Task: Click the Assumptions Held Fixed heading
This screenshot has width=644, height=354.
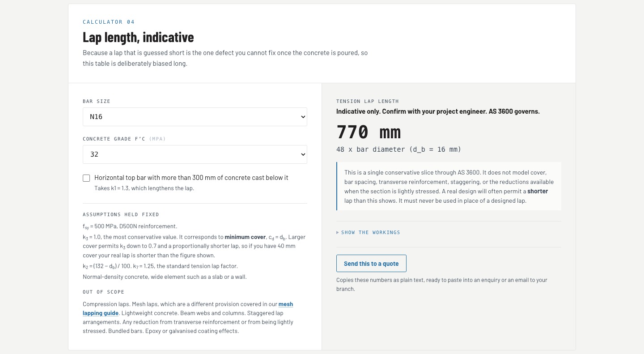Action: tap(121, 214)
